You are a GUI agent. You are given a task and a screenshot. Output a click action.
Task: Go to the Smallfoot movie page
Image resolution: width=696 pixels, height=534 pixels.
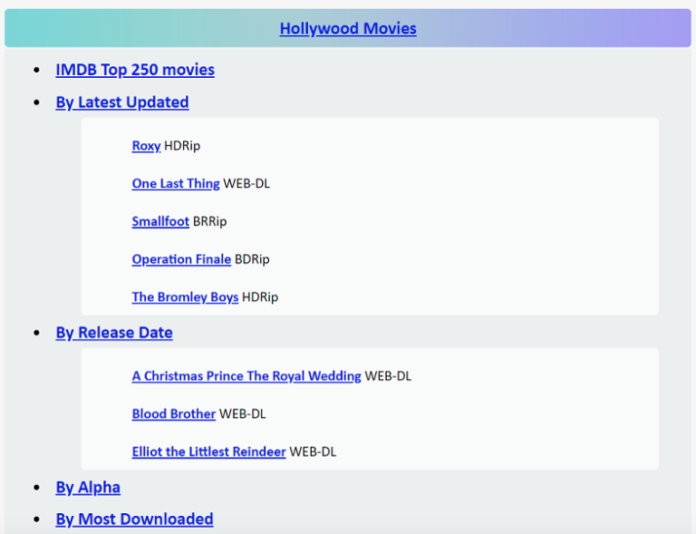click(x=160, y=221)
